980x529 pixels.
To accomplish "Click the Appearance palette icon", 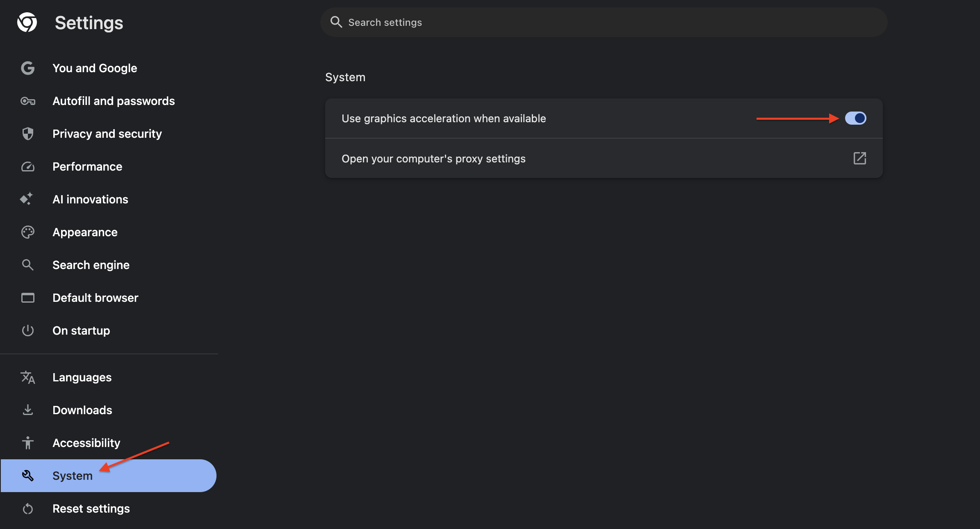I will point(27,232).
